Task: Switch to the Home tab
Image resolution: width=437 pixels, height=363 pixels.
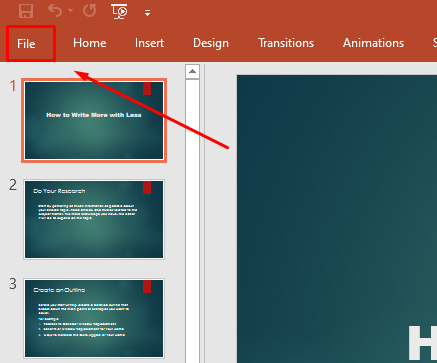Action: pyautogui.click(x=90, y=43)
